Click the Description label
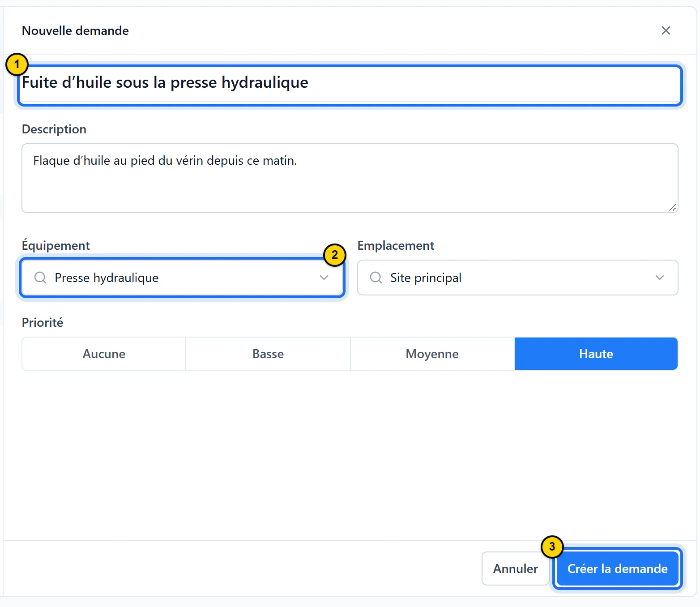This screenshot has height=607, width=700. tap(54, 129)
